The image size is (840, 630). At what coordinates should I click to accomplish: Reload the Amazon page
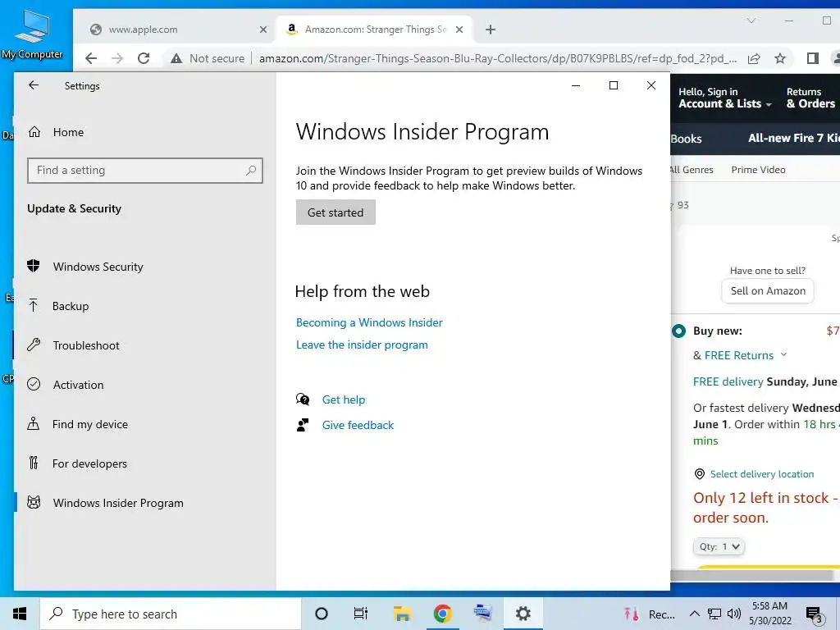pyautogui.click(x=144, y=58)
